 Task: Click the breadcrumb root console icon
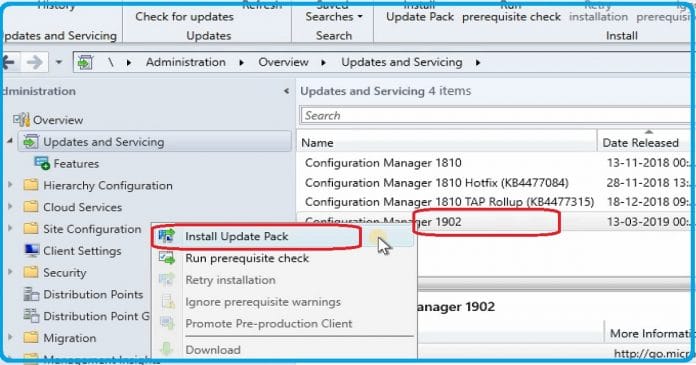pos(85,62)
